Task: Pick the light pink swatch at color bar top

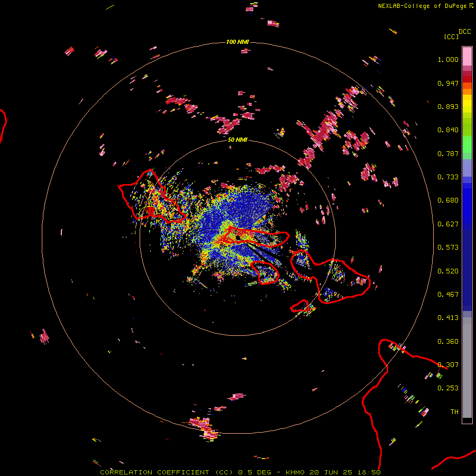Action: (467, 56)
